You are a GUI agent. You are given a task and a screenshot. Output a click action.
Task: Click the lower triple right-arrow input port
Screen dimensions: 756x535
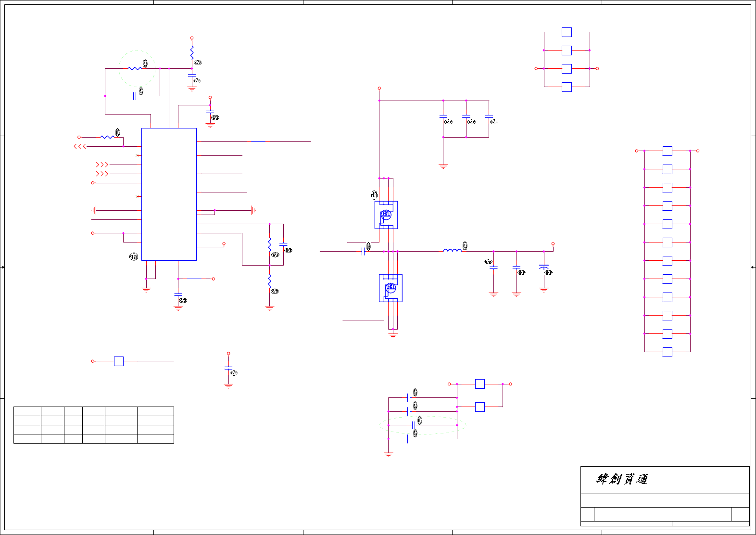click(102, 174)
